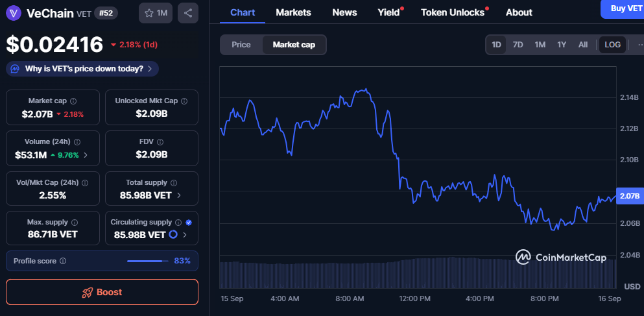Click the $2.07B market cap value

click(38, 114)
